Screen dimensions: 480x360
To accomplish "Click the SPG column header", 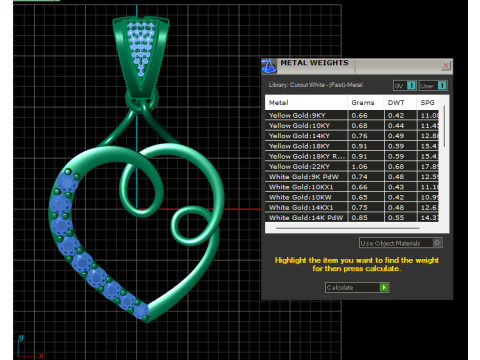I will coord(428,103).
